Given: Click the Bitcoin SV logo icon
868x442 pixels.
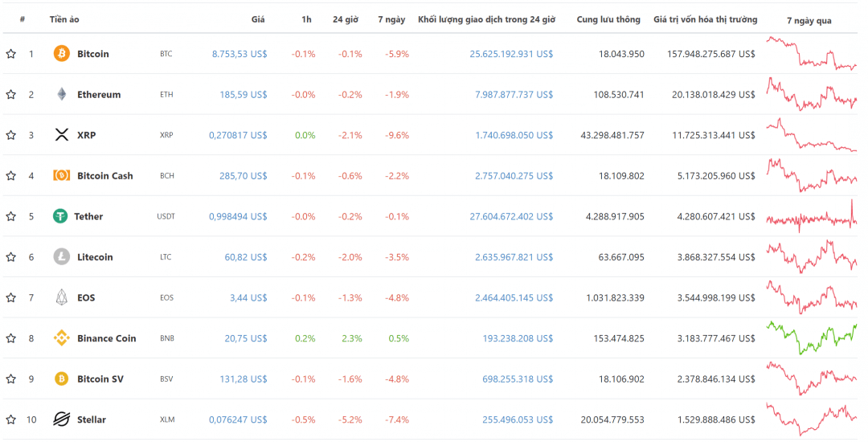Looking at the screenshot, I should (x=61, y=379).
